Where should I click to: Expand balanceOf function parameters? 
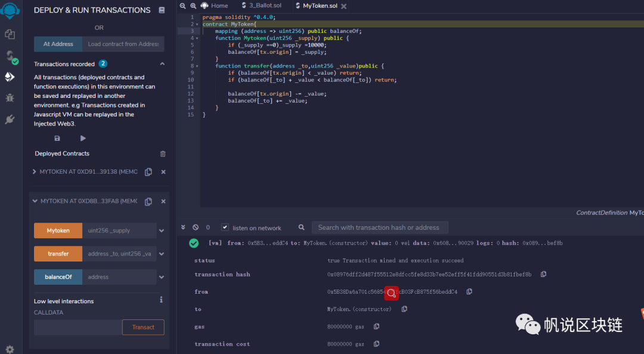pyautogui.click(x=162, y=277)
